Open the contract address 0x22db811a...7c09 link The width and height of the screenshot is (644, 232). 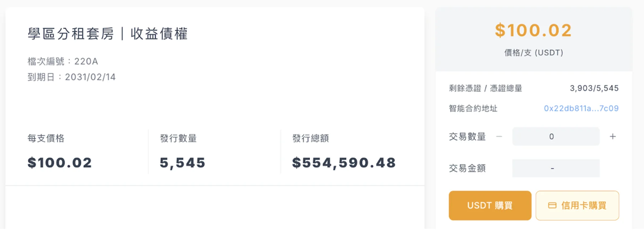click(x=581, y=108)
